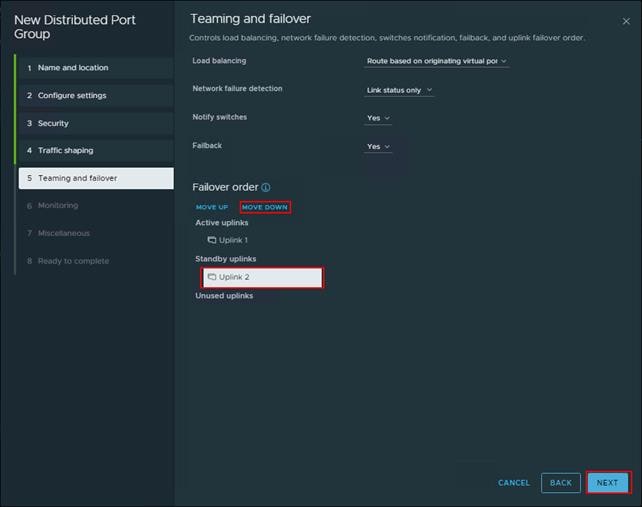Go to step 1 Name and location
The width and height of the screenshot is (642, 507).
(96, 68)
